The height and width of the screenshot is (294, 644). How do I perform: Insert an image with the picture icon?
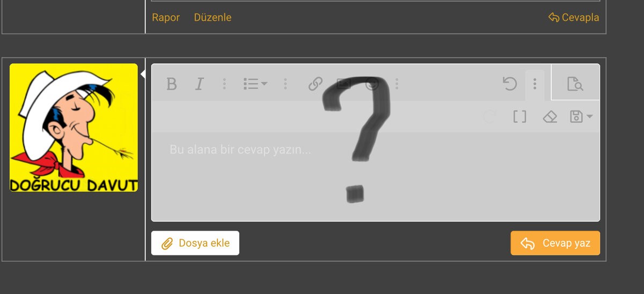pyautogui.click(x=343, y=84)
